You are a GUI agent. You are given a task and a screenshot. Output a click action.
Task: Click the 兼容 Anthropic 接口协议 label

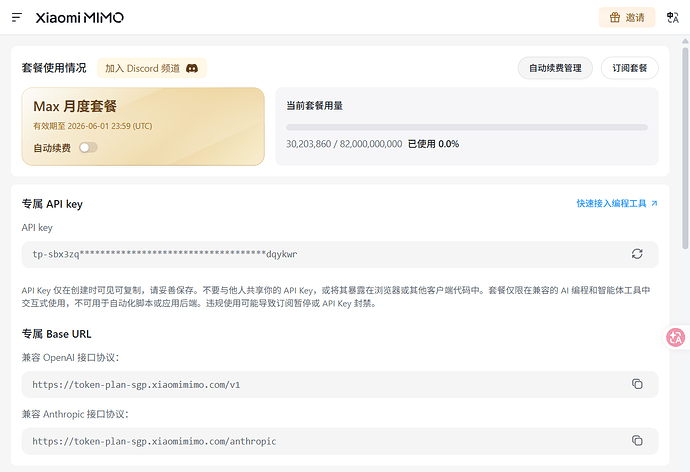(75, 414)
